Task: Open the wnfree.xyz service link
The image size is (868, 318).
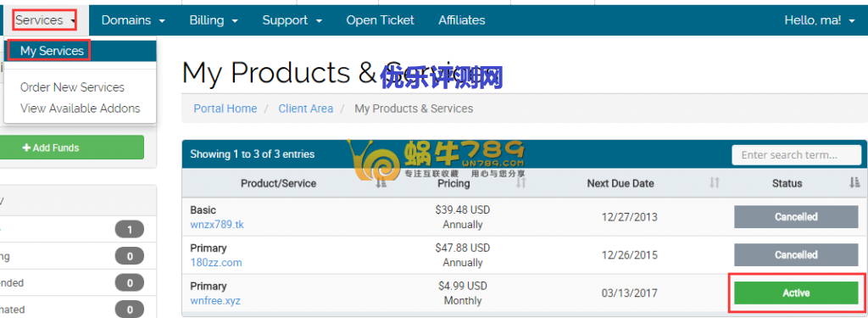Action: click(x=215, y=301)
